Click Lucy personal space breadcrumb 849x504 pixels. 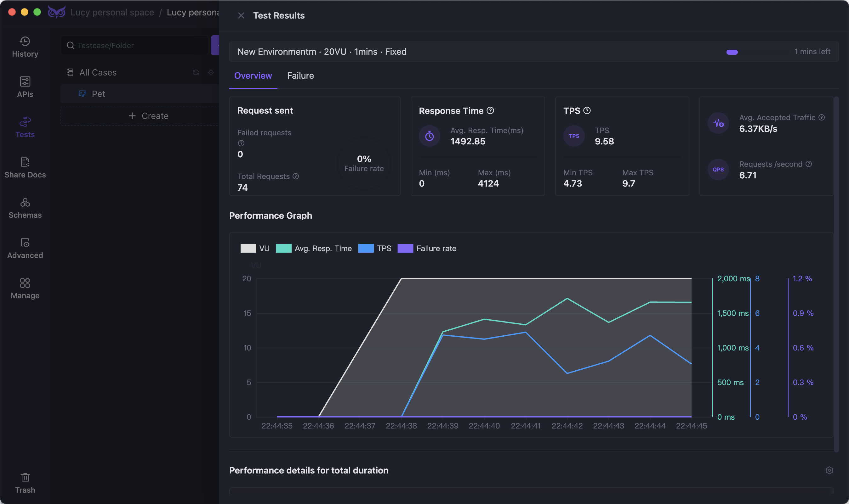(x=112, y=12)
